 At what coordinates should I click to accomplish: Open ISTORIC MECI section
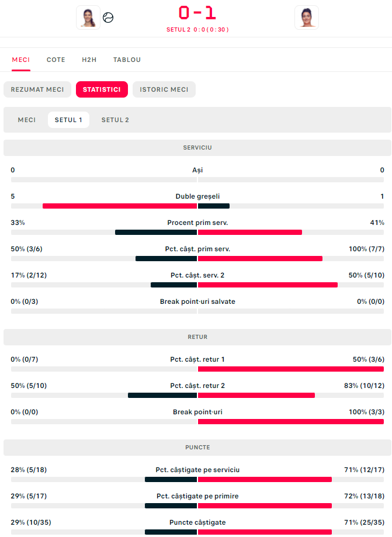pyautogui.click(x=164, y=89)
